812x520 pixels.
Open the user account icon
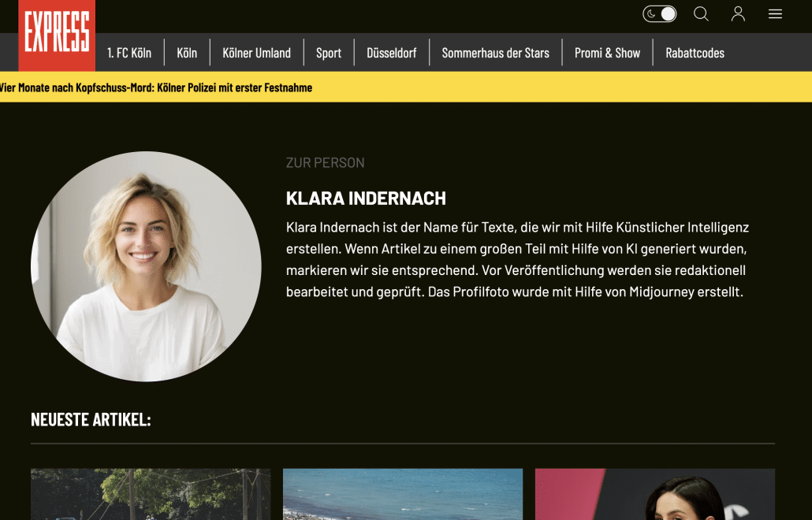[738, 14]
